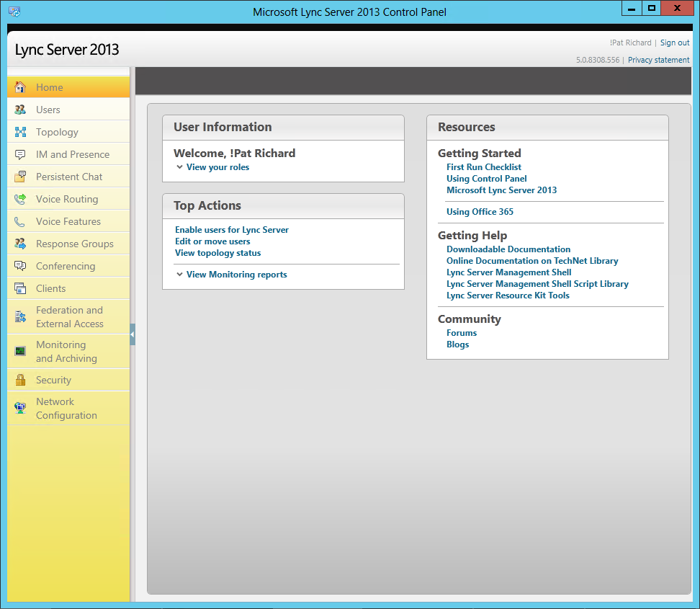The width and height of the screenshot is (700, 609).
Task: Open the Voice Features section
Action: (68, 221)
